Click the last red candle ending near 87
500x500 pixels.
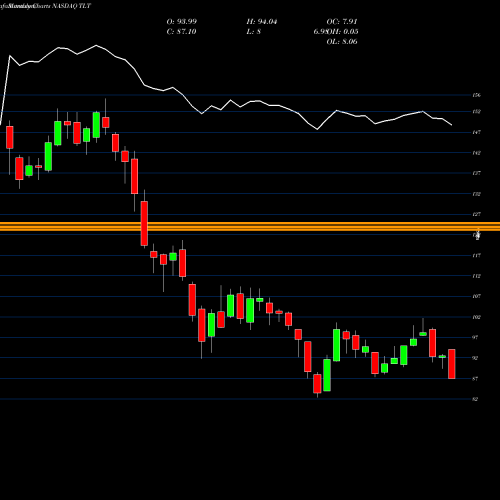452,364
